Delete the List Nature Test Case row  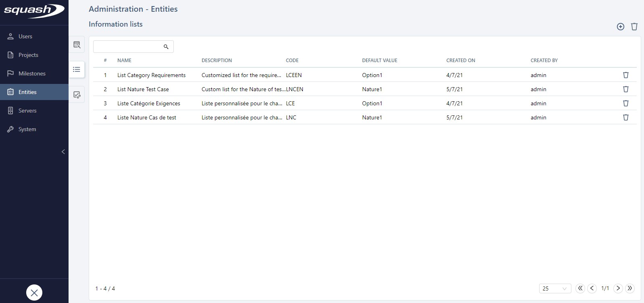coord(626,89)
